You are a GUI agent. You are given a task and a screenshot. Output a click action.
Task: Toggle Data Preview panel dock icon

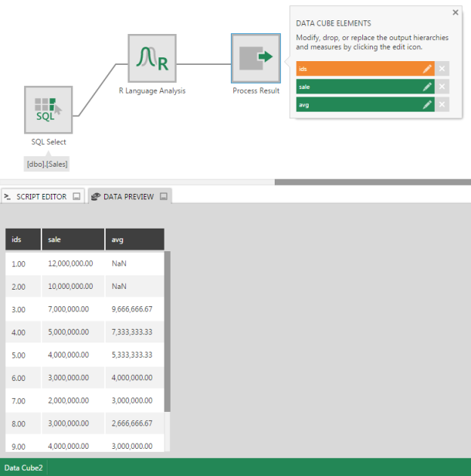[x=162, y=197]
